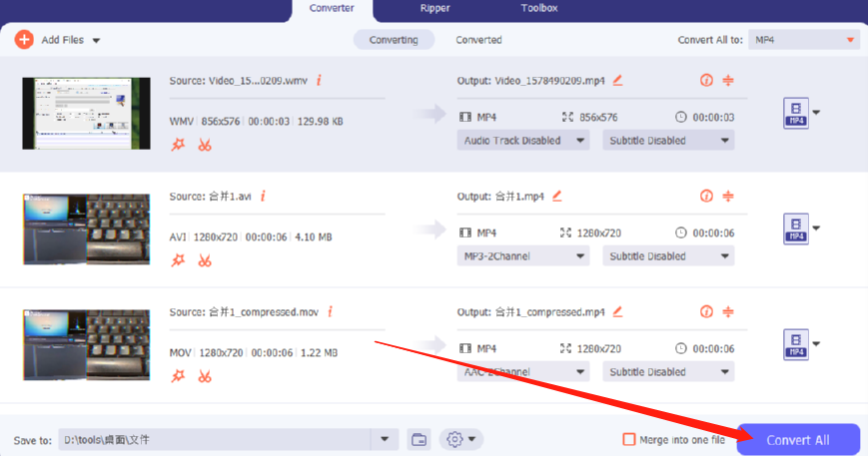Open the MP3-2Channel audio dropdown
The image size is (868, 456).
(523, 255)
